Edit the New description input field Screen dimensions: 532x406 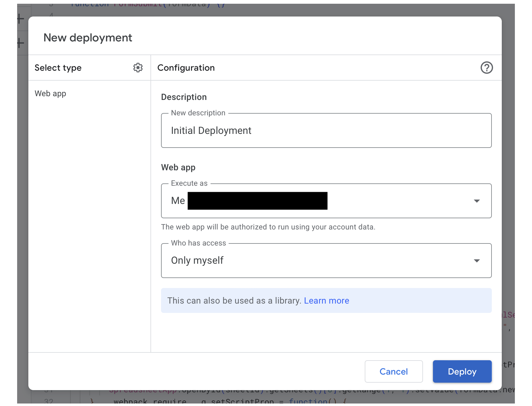(326, 130)
